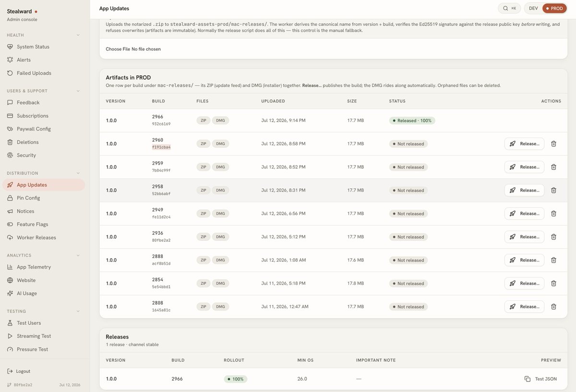This screenshot has width=576, height=392.
Task: Delete build 2854 with trash icon
Action: point(553,284)
